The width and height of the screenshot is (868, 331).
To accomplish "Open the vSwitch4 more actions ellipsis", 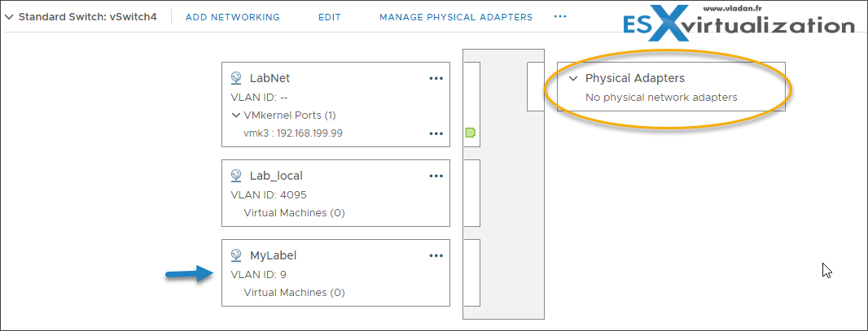I will [560, 16].
